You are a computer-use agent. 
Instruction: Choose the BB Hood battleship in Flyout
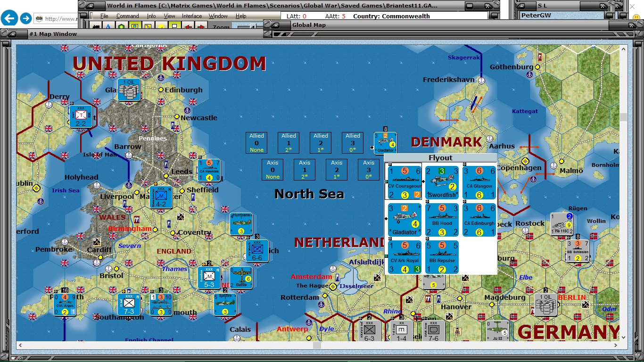pos(442,220)
